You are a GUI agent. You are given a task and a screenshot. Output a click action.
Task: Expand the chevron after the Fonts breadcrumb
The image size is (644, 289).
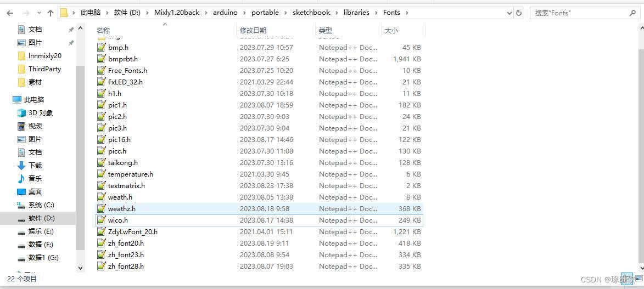[407, 13]
